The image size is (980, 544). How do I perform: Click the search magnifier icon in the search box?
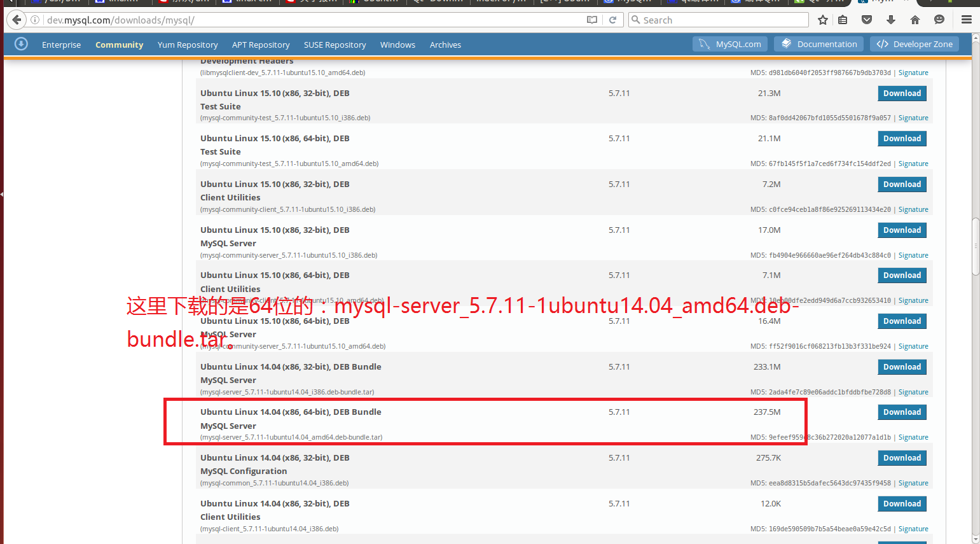click(x=635, y=20)
